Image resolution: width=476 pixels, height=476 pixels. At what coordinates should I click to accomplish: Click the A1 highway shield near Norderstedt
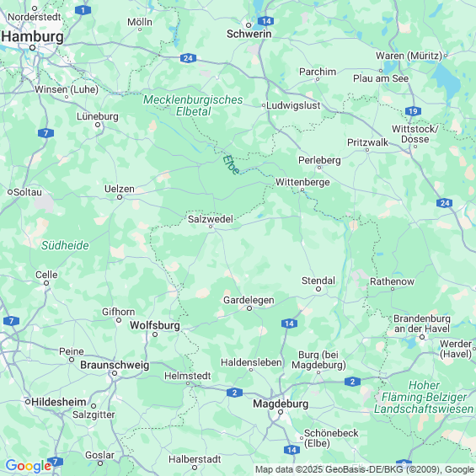click(83, 10)
